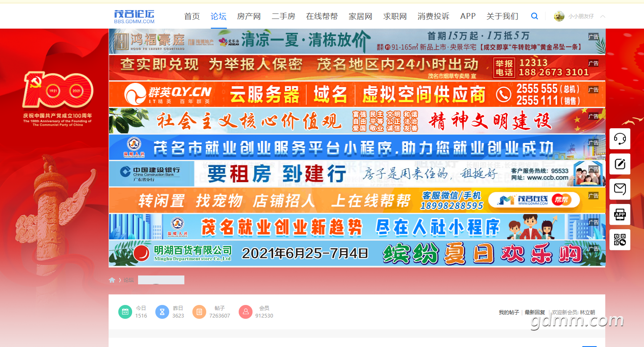Screen dimensions: 644x347
Task: Click the user avatar picture
Action: click(559, 16)
